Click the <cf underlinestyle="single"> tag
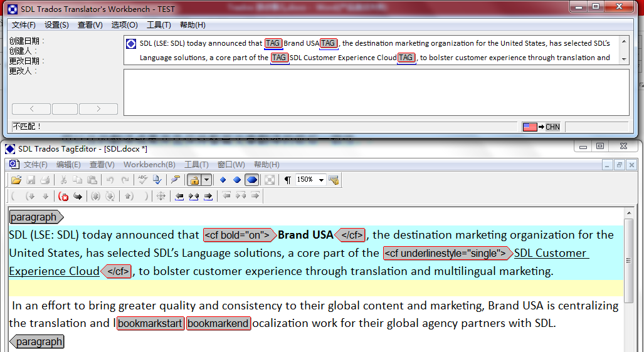The width and height of the screenshot is (644, 352). point(448,253)
